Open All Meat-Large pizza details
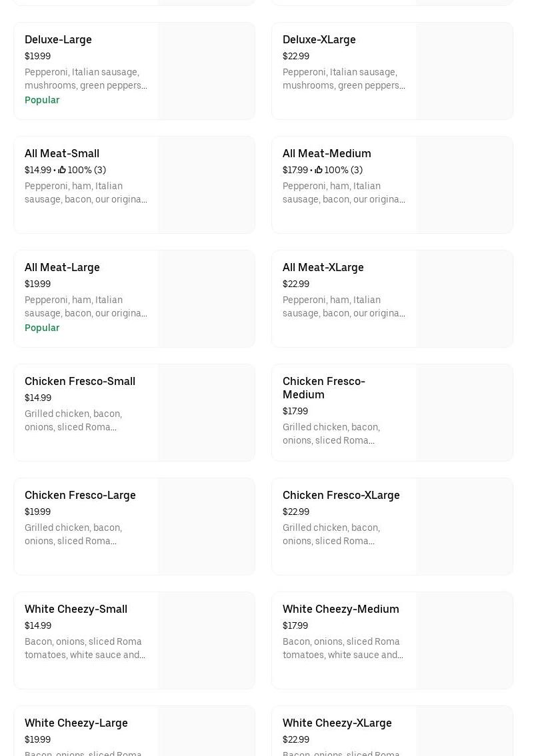This screenshot has height=756, width=536. click(62, 268)
